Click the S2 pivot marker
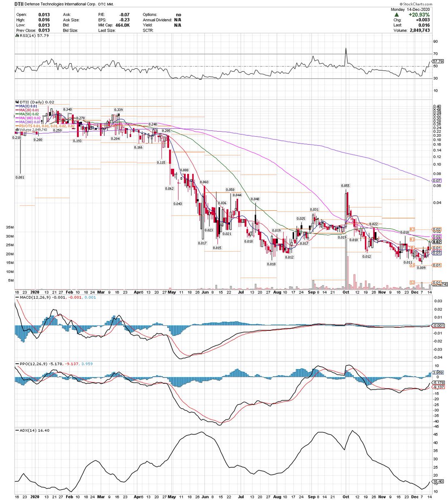The image size is (448, 500). point(413,282)
